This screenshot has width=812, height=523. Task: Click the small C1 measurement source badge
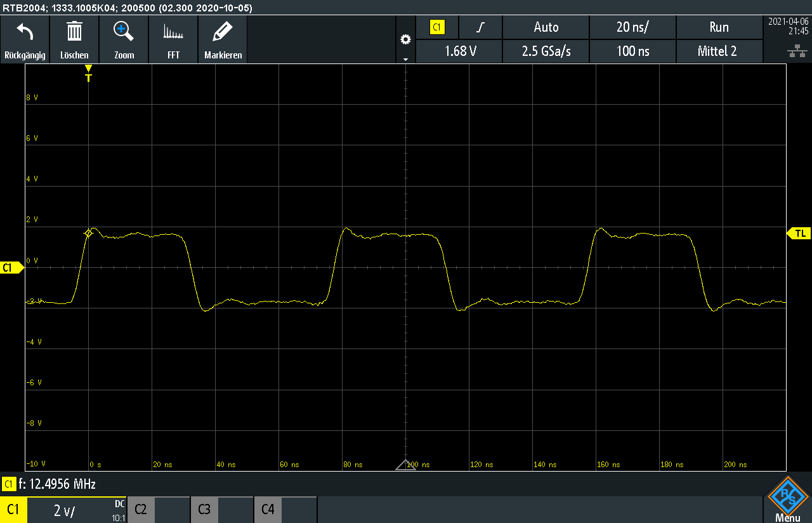click(x=9, y=484)
